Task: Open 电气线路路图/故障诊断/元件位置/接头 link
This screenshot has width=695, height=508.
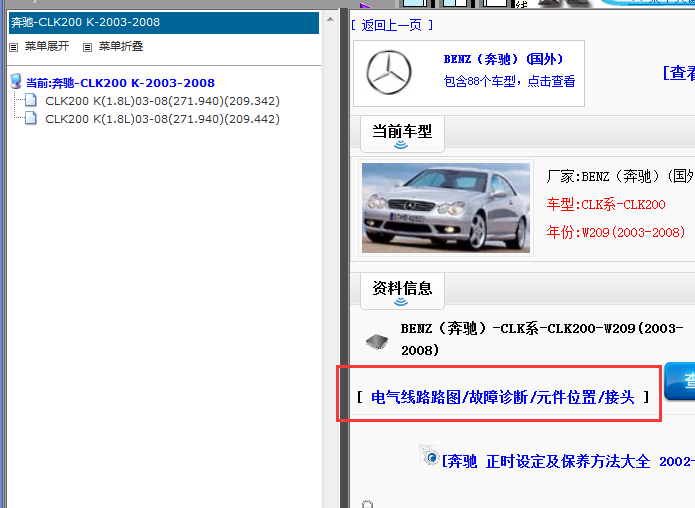Action: pyautogui.click(x=503, y=397)
